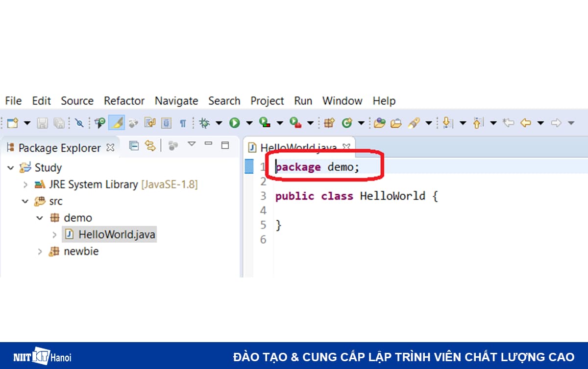Toggle Skip All Breakpoints
588x369 pixels.
[x=80, y=122]
